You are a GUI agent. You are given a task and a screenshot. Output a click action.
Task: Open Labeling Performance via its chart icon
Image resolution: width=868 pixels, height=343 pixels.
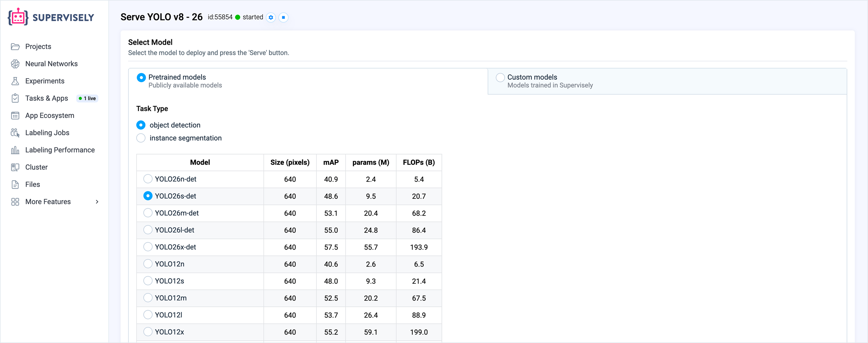pos(15,150)
